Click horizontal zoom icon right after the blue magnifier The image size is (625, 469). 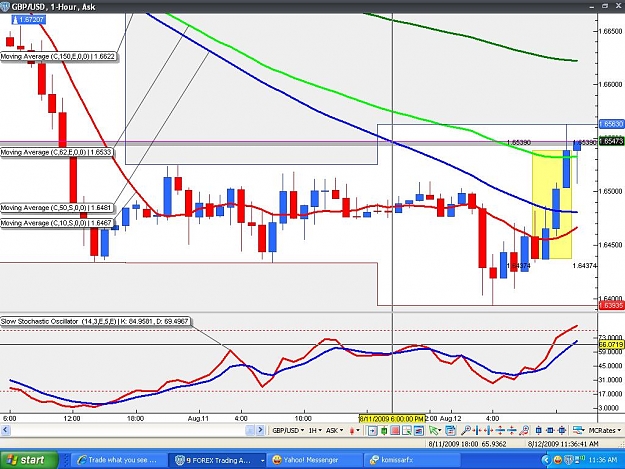pyautogui.click(x=477, y=430)
